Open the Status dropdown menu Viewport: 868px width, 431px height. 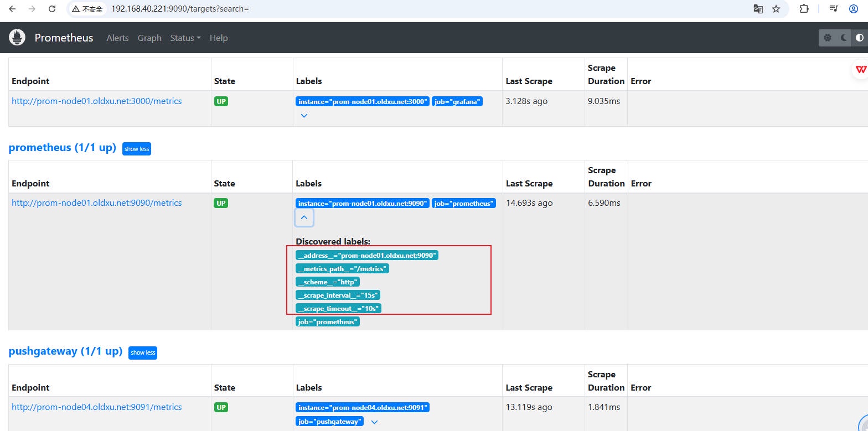coord(185,38)
